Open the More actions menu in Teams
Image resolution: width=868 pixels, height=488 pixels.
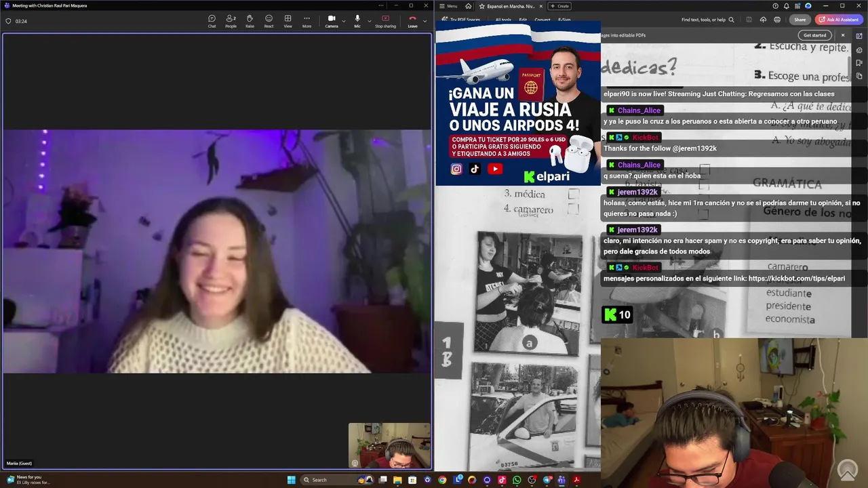tap(307, 21)
